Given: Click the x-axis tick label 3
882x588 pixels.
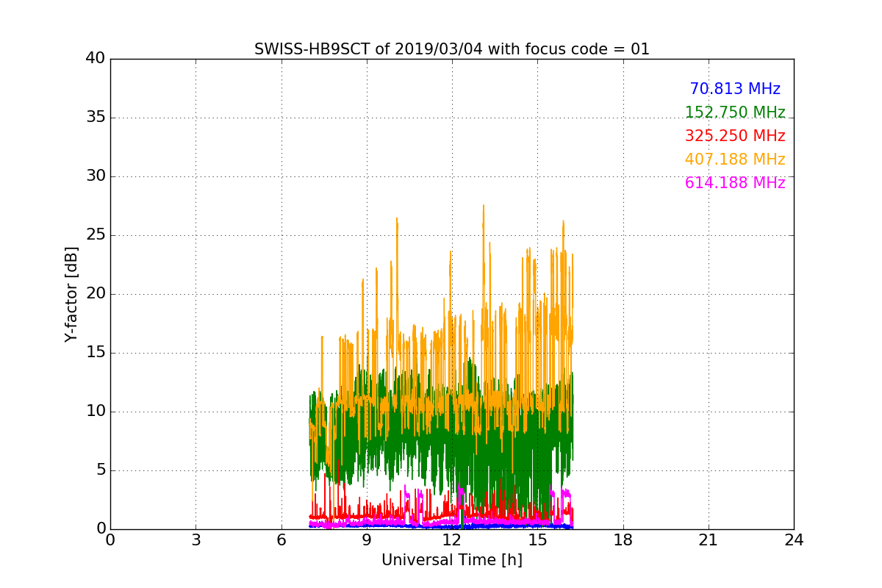Looking at the screenshot, I should pos(196,540).
